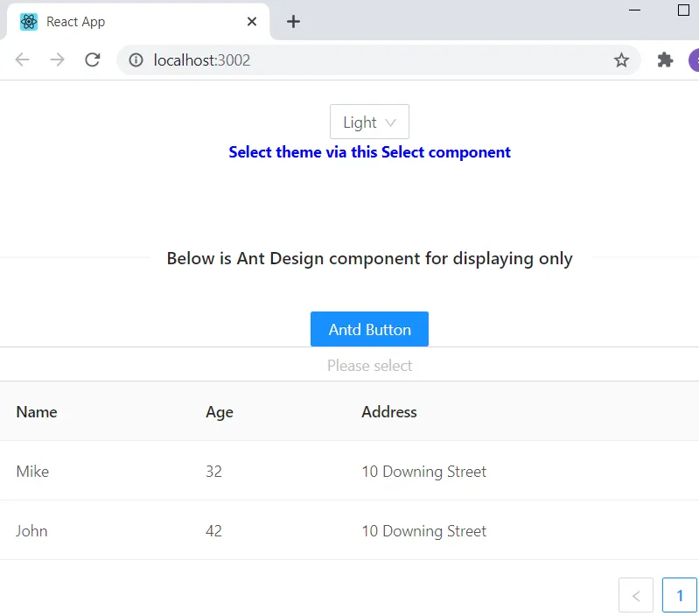Open a new browser tab
The width and height of the screenshot is (699, 616).
pos(294,22)
